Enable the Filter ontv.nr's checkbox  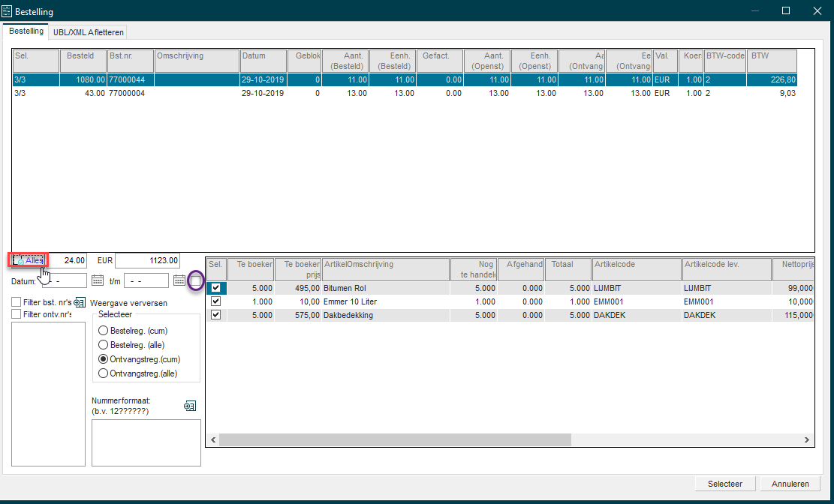[x=16, y=314]
